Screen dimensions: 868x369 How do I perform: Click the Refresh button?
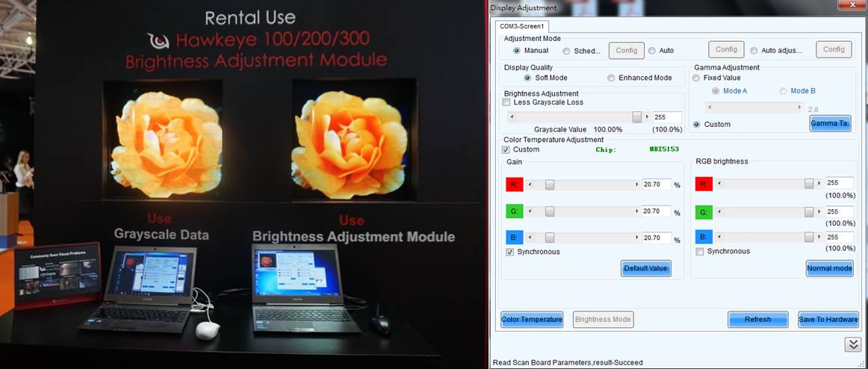click(758, 319)
